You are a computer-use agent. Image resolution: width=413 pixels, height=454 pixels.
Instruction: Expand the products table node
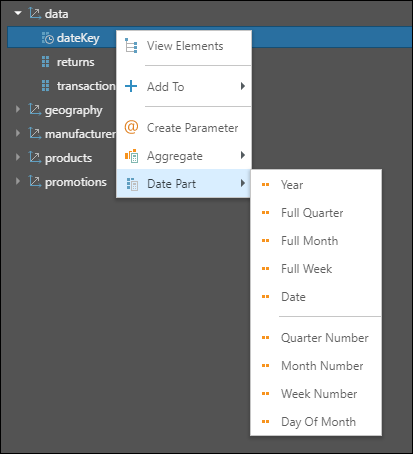pos(18,157)
